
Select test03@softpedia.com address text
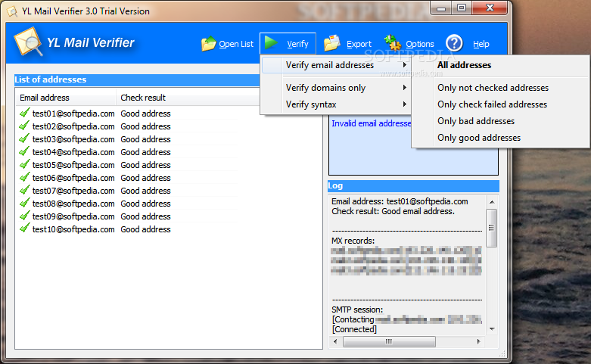click(73, 139)
